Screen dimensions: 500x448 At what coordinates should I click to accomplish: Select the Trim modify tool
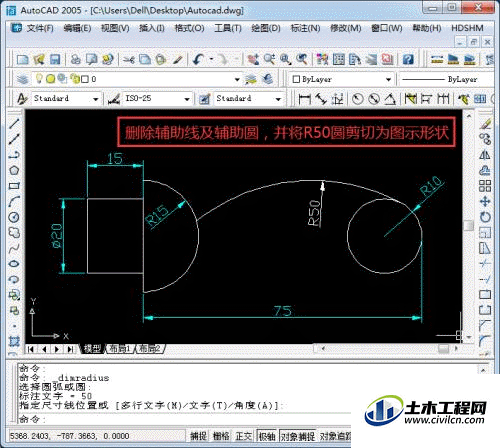click(x=485, y=264)
